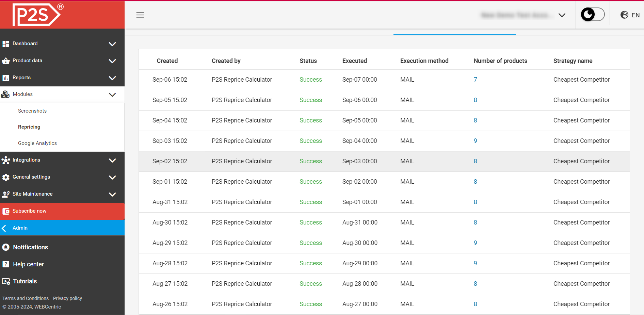644x315 pixels.
Task: Click the Site Maintenance people icon
Action: click(6, 194)
